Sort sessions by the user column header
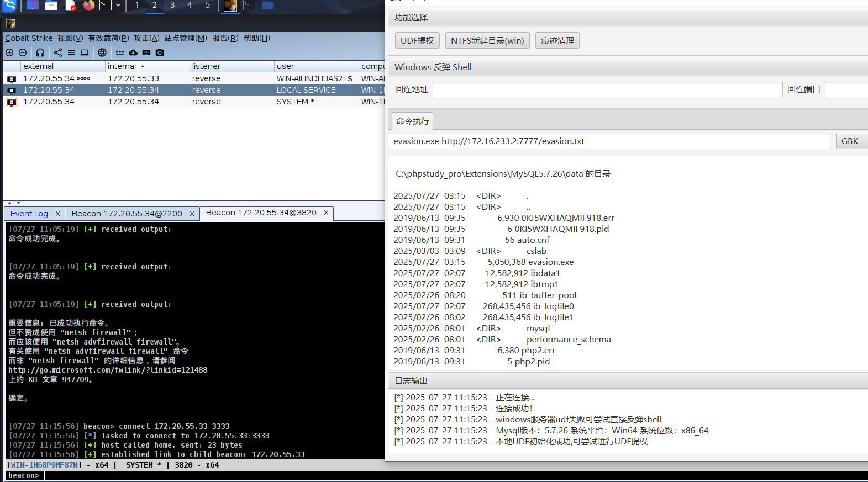Image resolution: width=868 pixels, height=482 pixels. [x=316, y=66]
